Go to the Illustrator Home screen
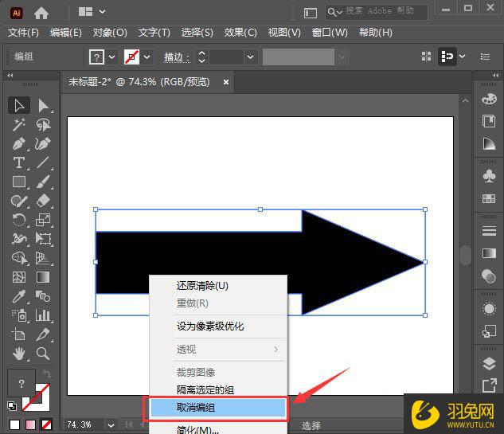This screenshot has width=504, height=434. [x=41, y=13]
